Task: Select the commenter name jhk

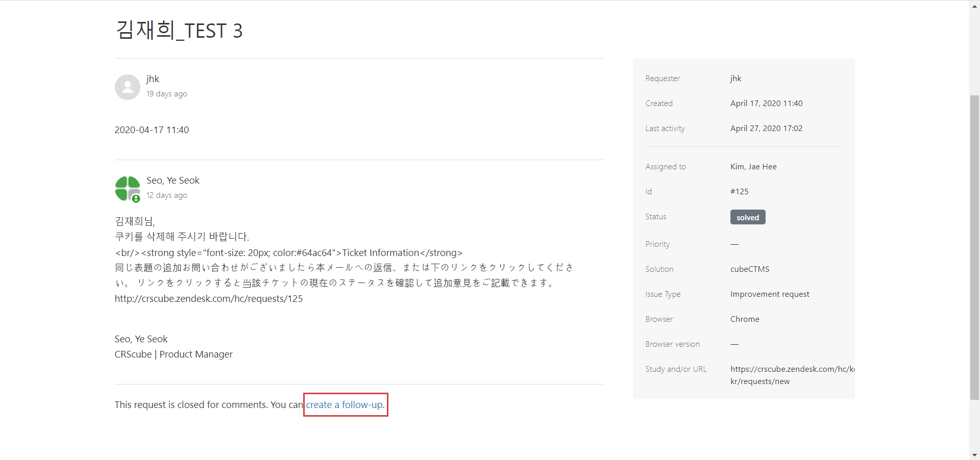Action: click(153, 79)
